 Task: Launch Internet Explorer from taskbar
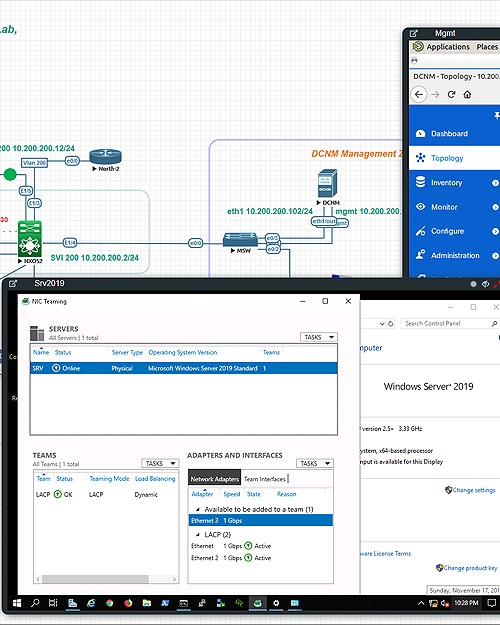tap(91, 603)
